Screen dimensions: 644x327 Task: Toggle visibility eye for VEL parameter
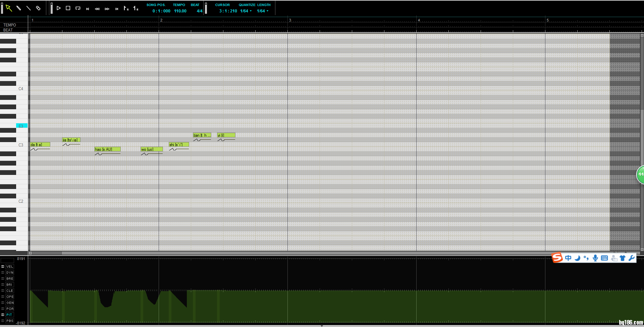[x=3, y=267]
